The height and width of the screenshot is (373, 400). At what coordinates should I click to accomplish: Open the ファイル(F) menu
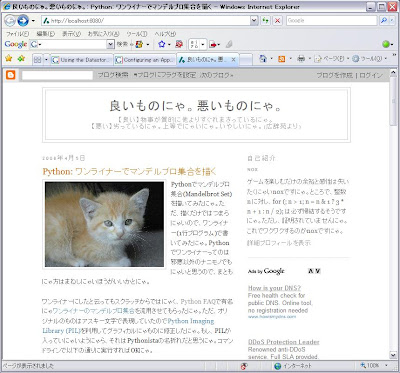17,34
